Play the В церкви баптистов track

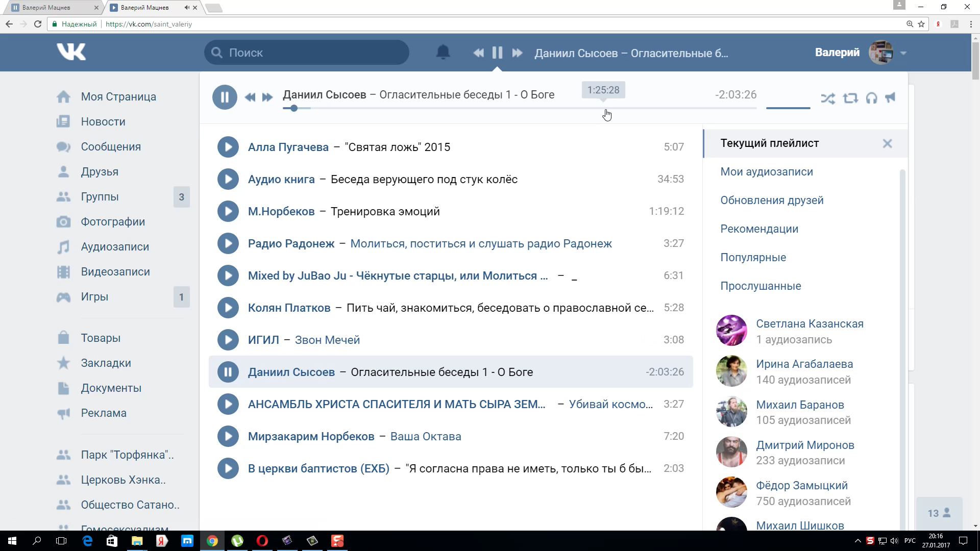pyautogui.click(x=228, y=468)
